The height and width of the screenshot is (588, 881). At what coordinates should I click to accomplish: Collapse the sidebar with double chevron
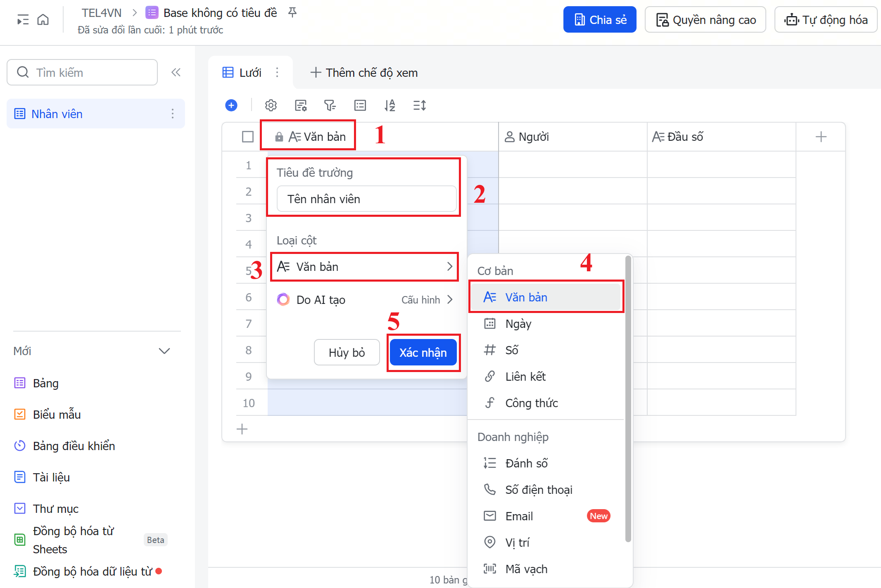coord(176,72)
